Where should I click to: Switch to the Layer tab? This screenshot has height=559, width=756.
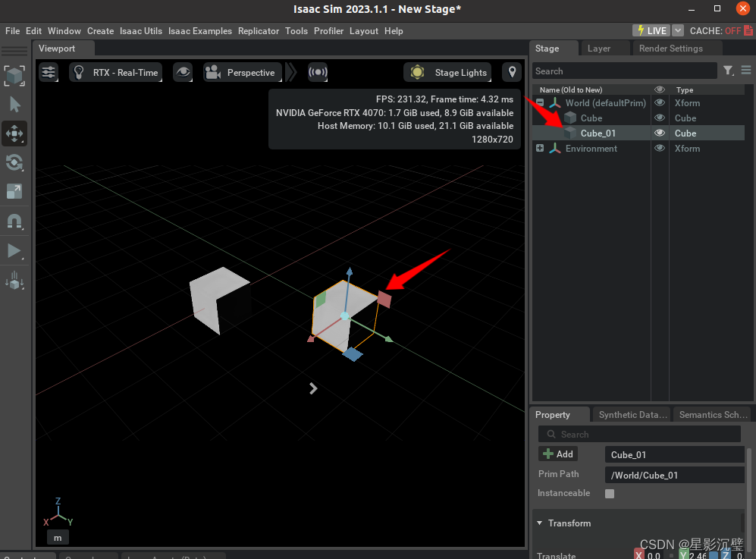point(599,49)
